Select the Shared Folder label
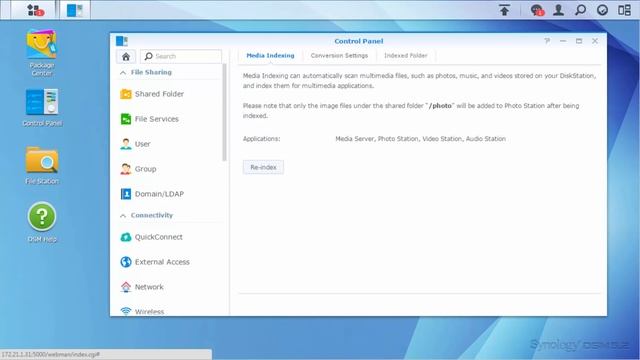 (159, 94)
